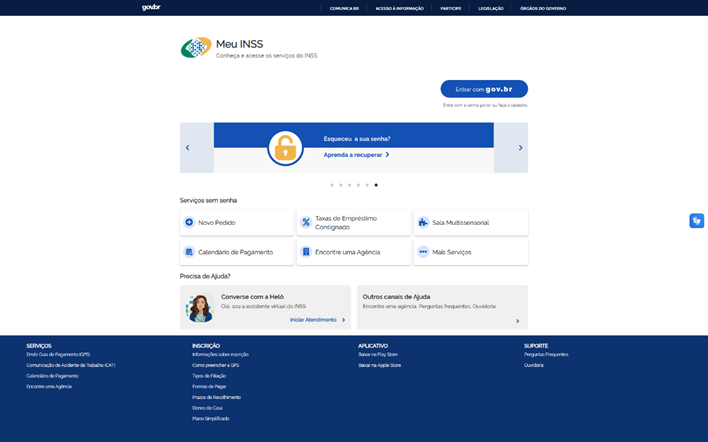This screenshot has width=708, height=442.
Task: Open footer Prazos de Recolhimento link
Action: click(x=216, y=397)
